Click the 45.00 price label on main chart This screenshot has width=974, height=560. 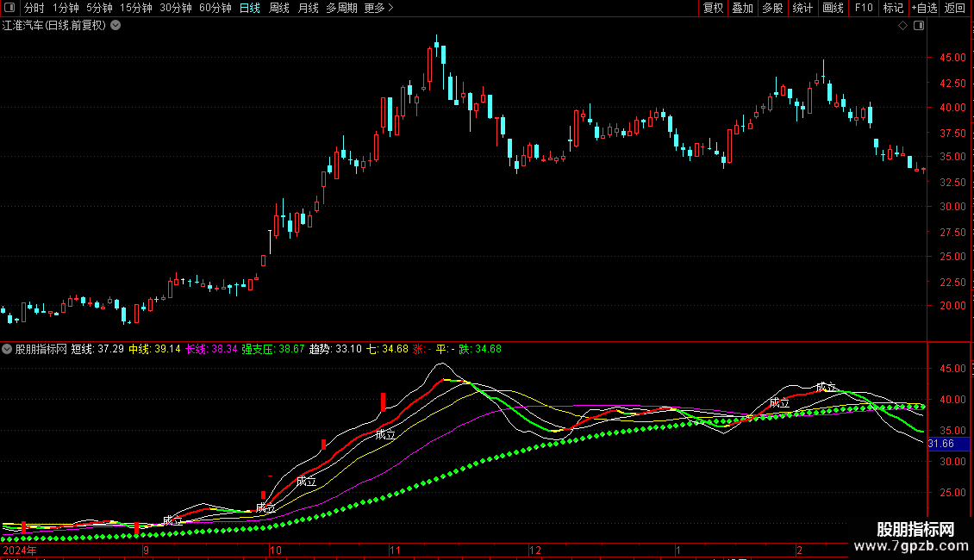click(952, 58)
